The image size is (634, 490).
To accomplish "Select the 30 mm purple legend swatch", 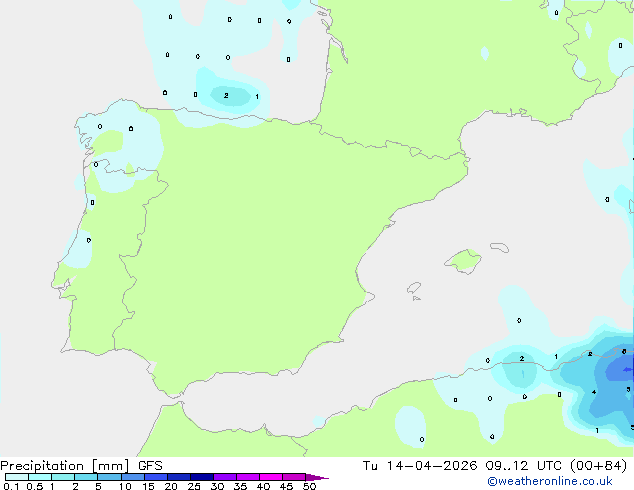I will pyautogui.click(x=225, y=477).
